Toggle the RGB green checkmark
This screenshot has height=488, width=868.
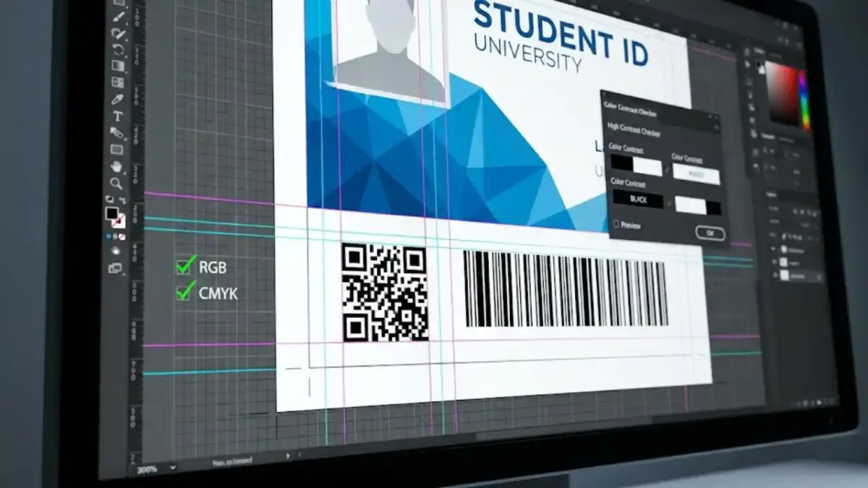pos(186,265)
